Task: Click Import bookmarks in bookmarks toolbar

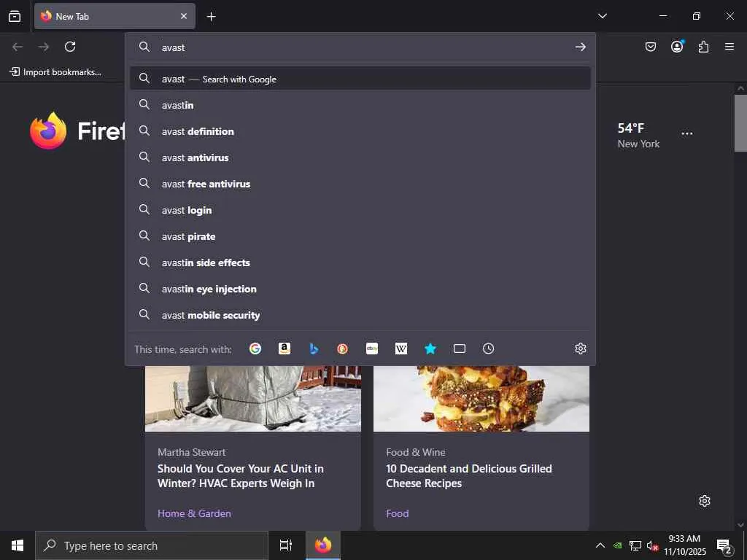Action: (x=55, y=72)
